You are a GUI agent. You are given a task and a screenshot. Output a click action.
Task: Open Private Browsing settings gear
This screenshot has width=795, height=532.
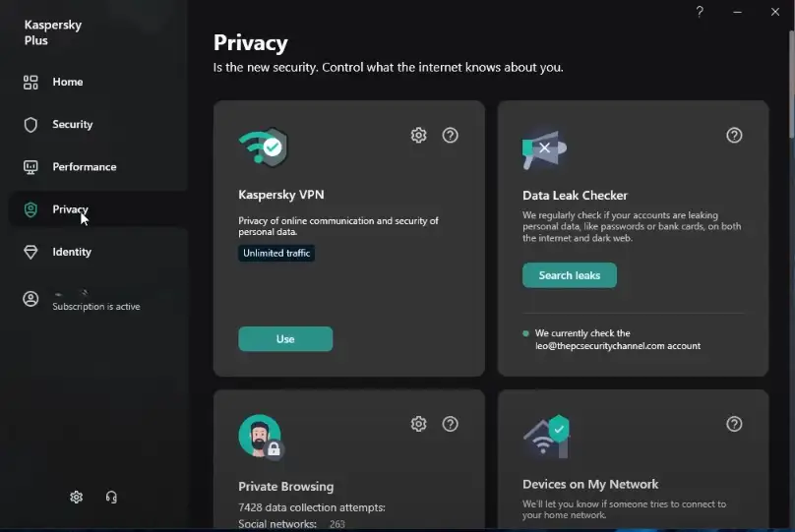pyautogui.click(x=418, y=424)
